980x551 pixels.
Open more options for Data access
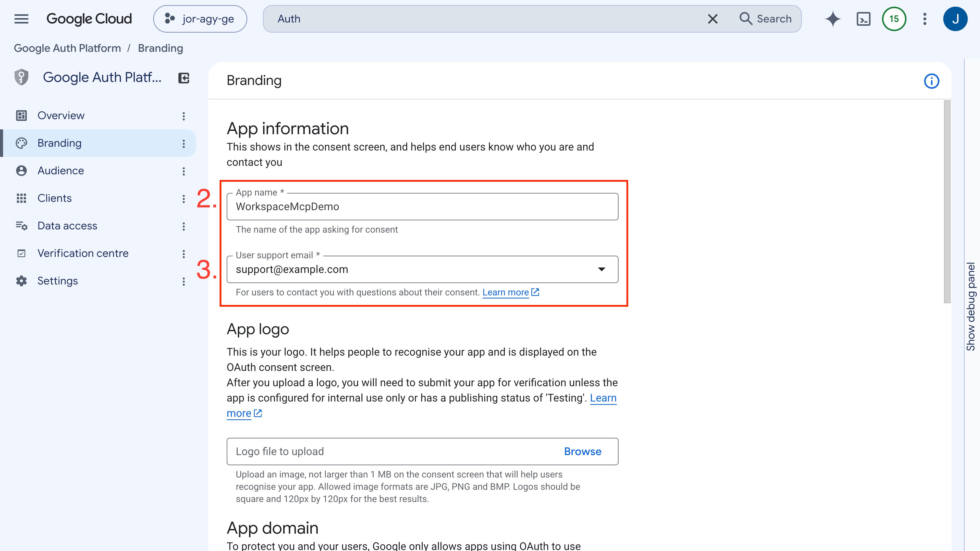[x=184, y=226]
